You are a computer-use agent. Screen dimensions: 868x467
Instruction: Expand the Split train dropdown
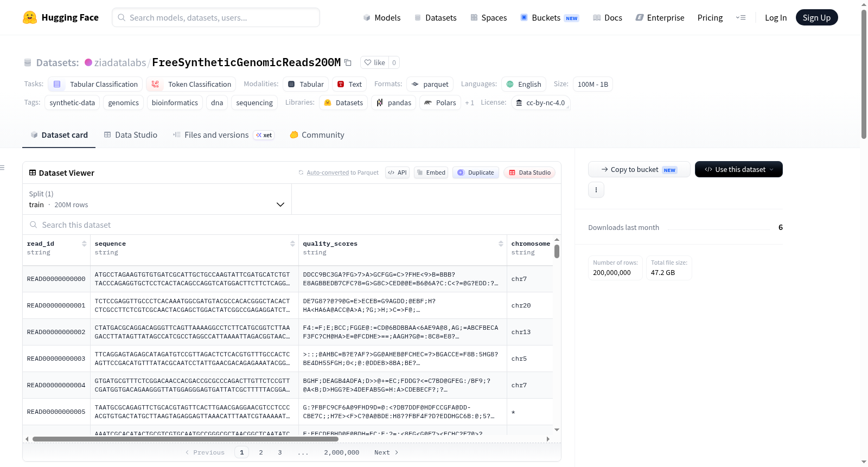157,199
